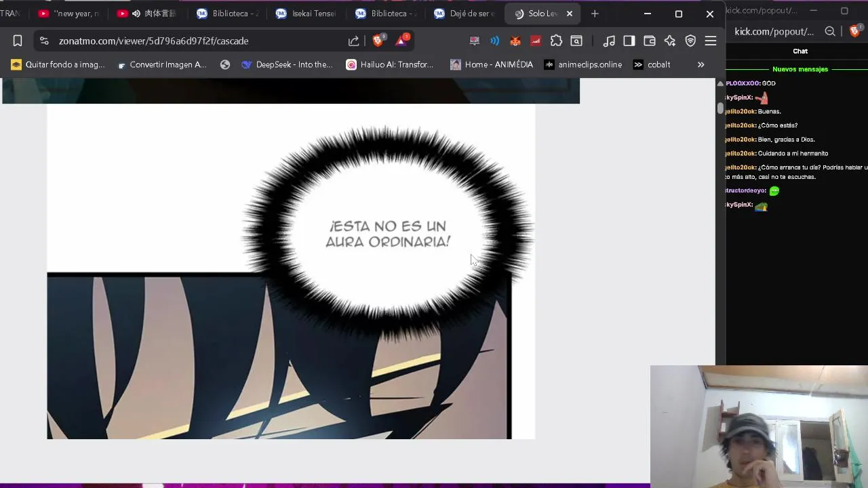Open DeepSeek - Into the... bookmark
The image size is (868, 488).
pyautogui.click(x=287, y=64)
